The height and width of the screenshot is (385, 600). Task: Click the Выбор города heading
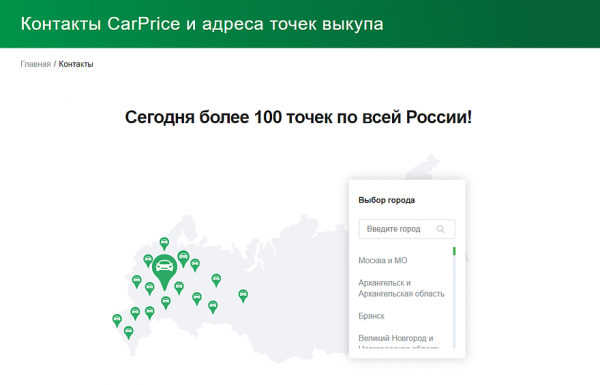coord(386,200)
